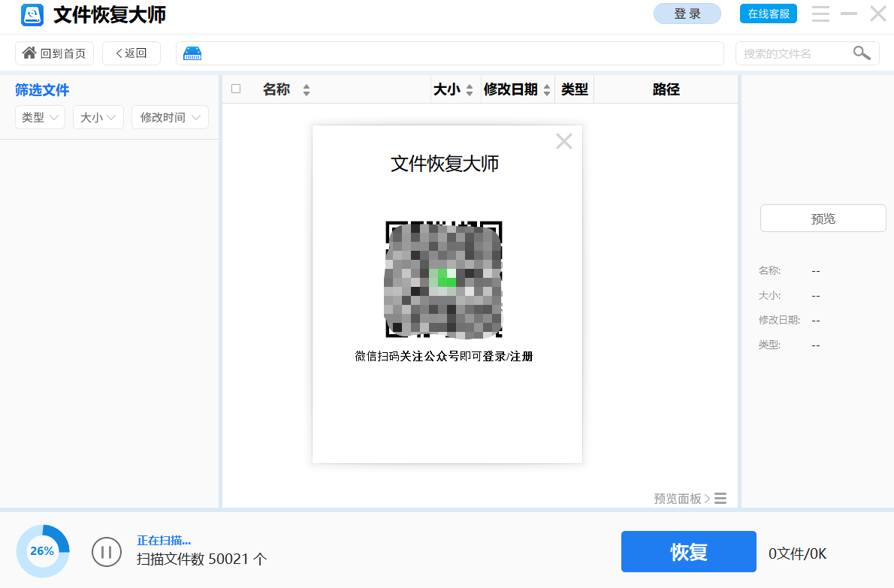
Task: Expand the 修改时间 filter dropdown
Action: point(170,117)
